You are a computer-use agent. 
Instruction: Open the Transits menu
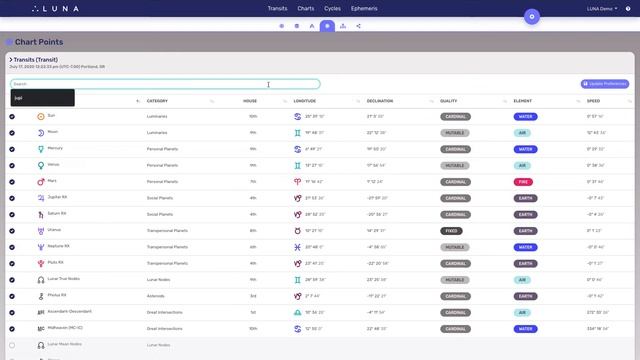(278, 9)
